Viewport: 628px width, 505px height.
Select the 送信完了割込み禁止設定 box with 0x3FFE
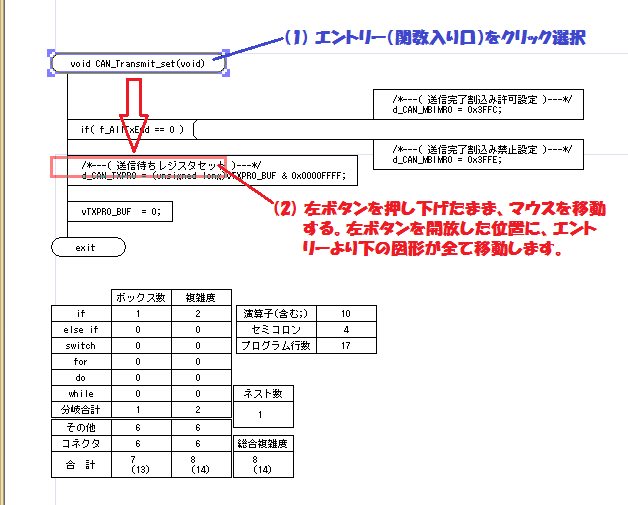pyautogui.click(x=478, y=155)
